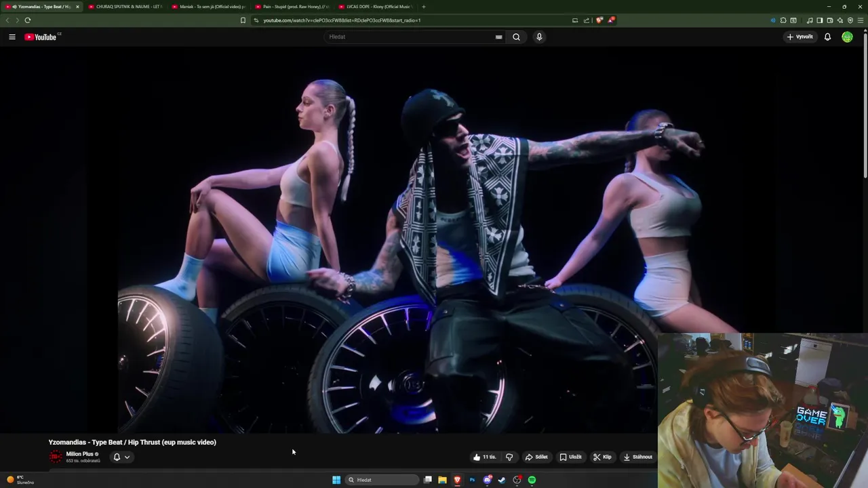Open the on-screen keyboard icon in search box

pyautogui.click(x=499, y=37)
